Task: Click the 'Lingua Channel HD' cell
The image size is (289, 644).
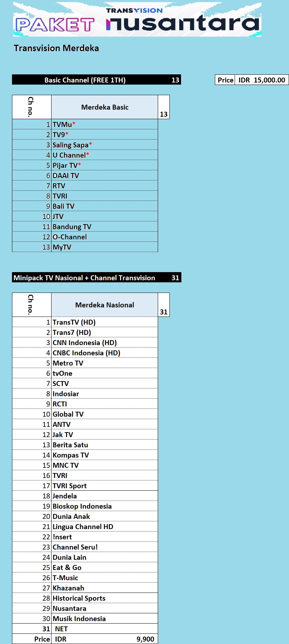Action: (x=104, y=526)
